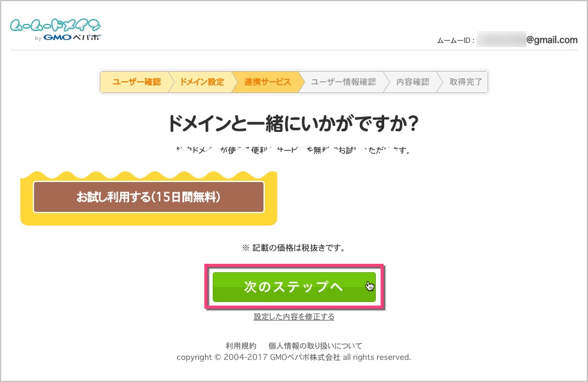Select the ユーザー情報確認 step
The image size is (588, 382).
click(344, 82)
